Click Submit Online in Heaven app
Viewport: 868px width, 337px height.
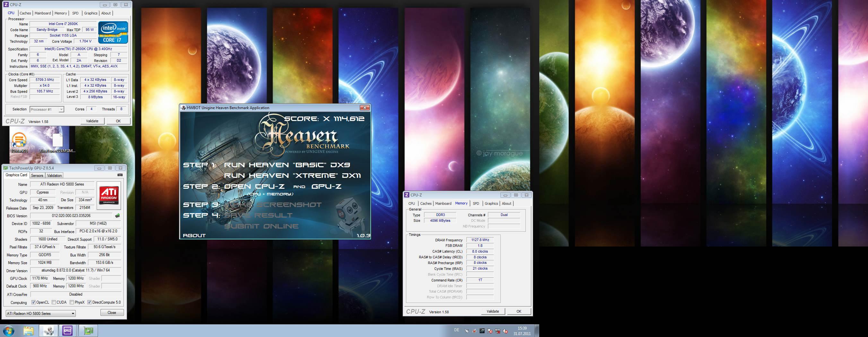(x=261, y=226)
